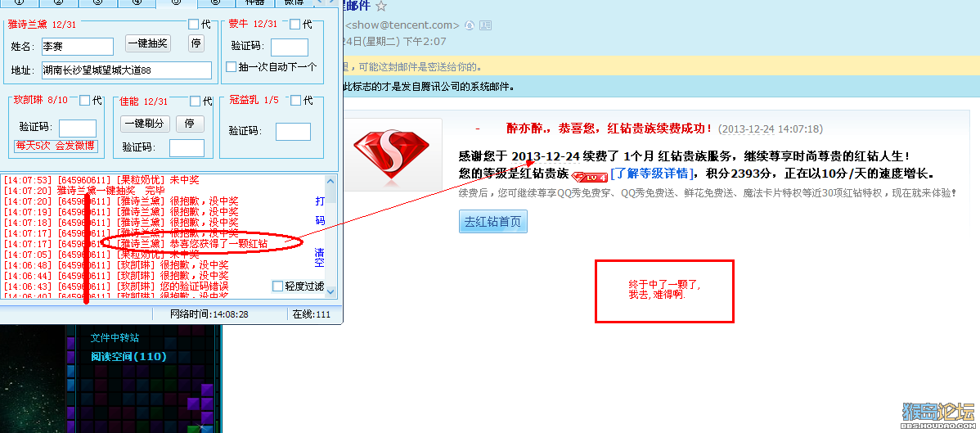Start 一键刷分 for 佳能

pos(145,124)
